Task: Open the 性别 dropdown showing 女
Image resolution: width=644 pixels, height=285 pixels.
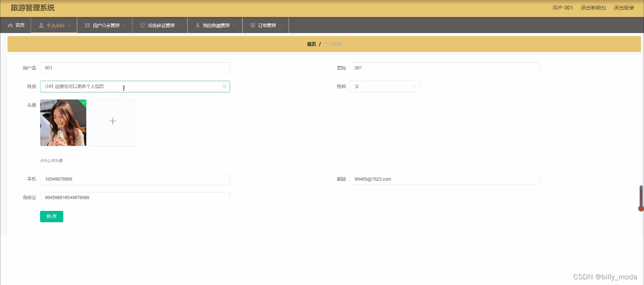Action: click(385, 86)
